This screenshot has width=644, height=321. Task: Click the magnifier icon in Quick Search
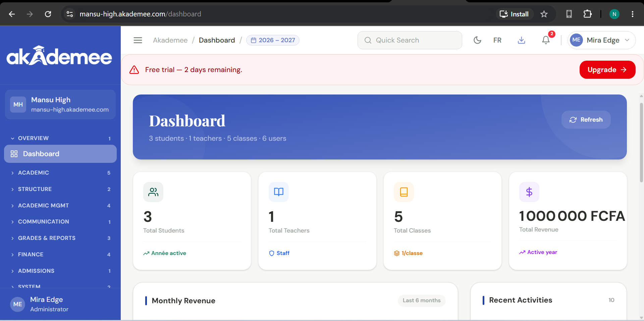[x=368, y=40]
